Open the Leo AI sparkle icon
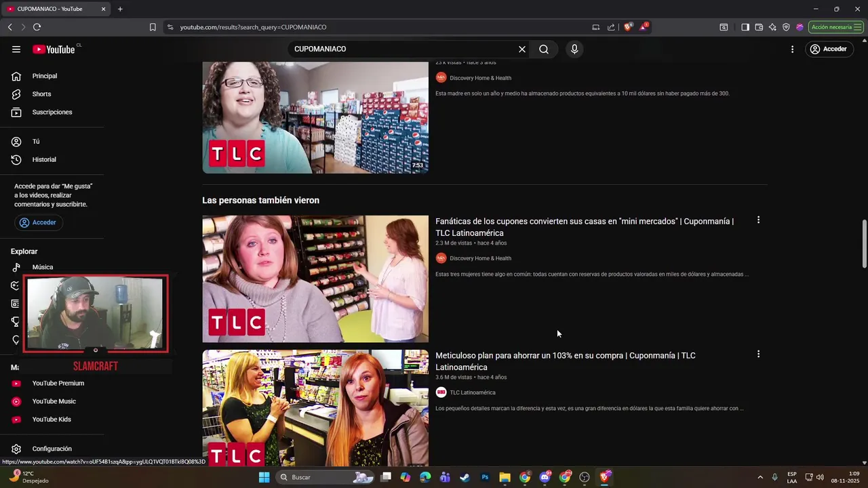 [x=772, y=27]
